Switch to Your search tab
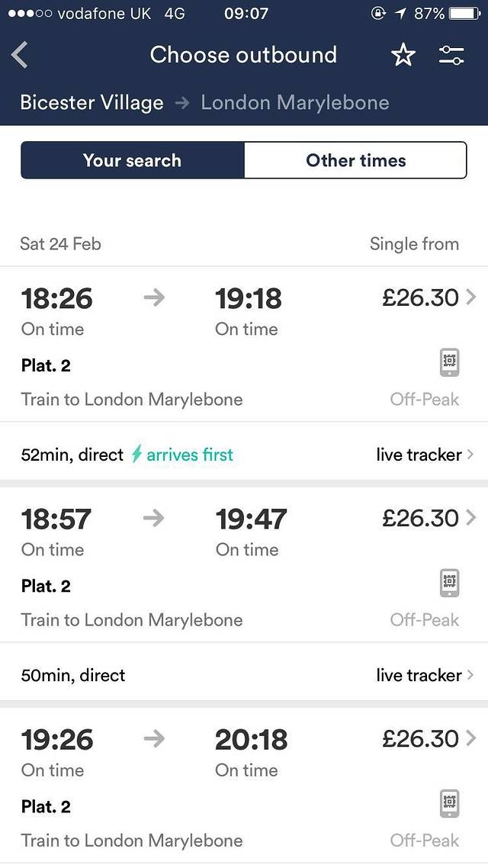This screenshot has width=488, height=868. (133, 160)
